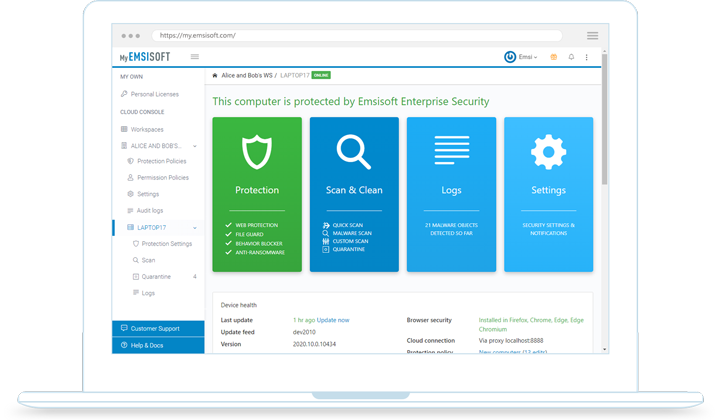718x420 pixels.
Task: Click the ONLINE status badge
Action: click(x=321, y=75)
